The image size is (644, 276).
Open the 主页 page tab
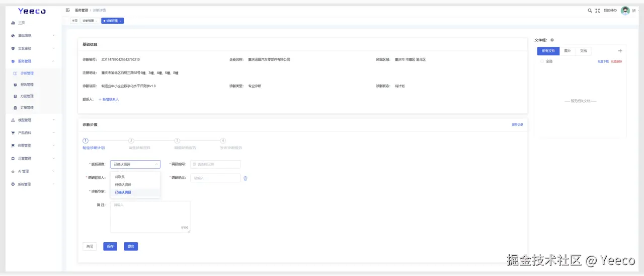[74, 21]
